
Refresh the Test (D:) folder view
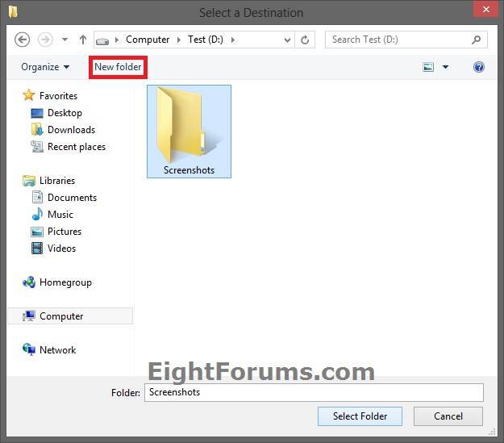(305, 40)
